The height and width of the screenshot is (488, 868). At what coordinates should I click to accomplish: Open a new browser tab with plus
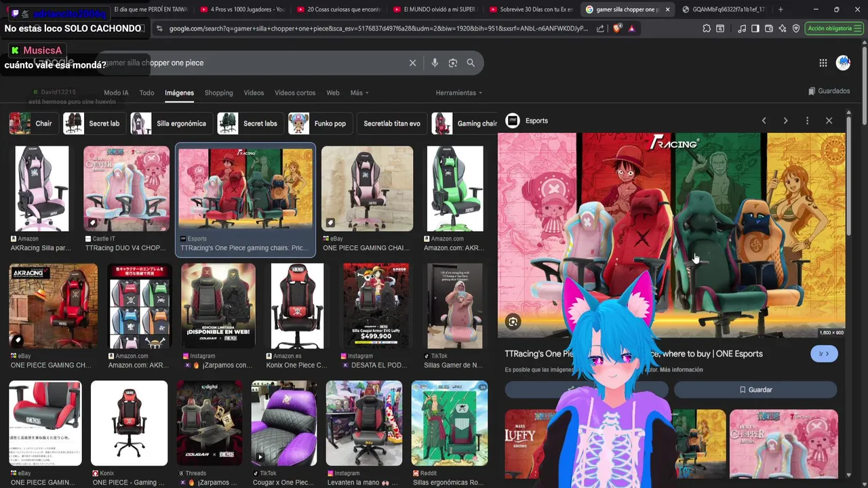coord(781,9)
